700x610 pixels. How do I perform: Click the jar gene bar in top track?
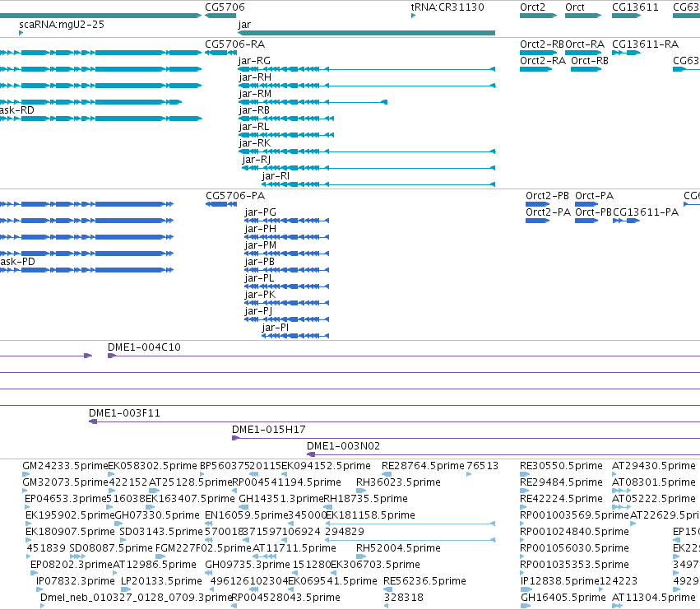(x=367, y=33)
